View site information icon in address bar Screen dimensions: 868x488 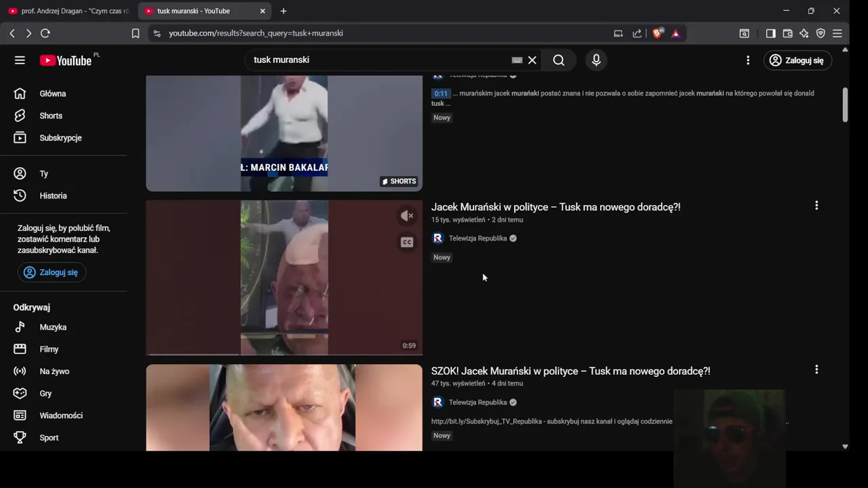[157, 33]
